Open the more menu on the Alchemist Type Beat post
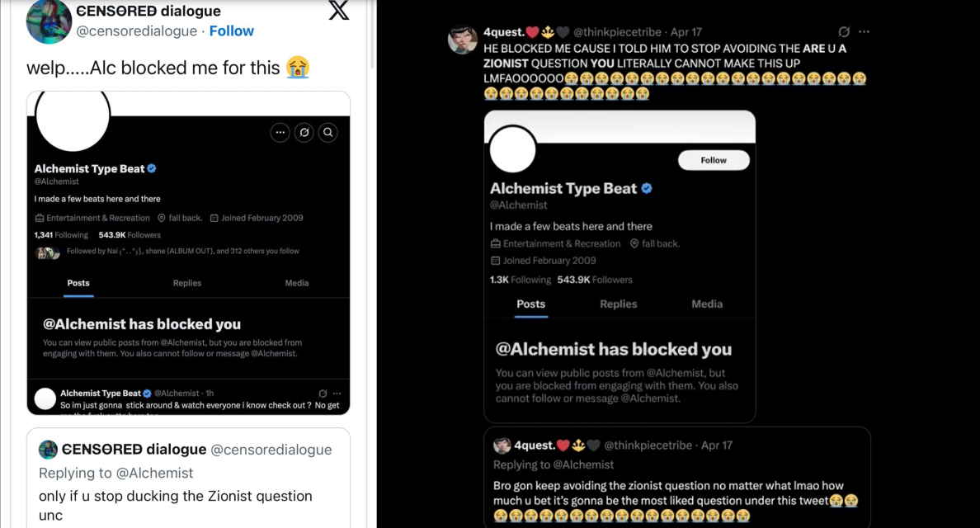Image resolution: width=980 pixels, height=528 pixels. (x=337, y=394)
